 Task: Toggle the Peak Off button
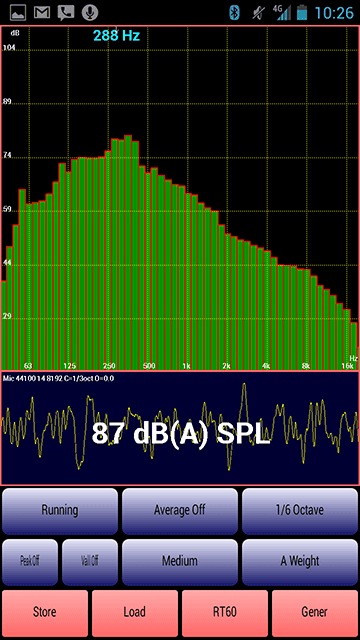[30, 562]
